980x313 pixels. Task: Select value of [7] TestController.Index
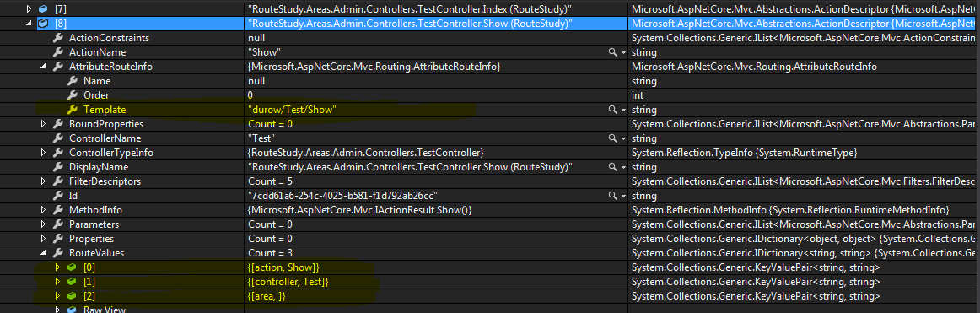[x=410, y=9]
